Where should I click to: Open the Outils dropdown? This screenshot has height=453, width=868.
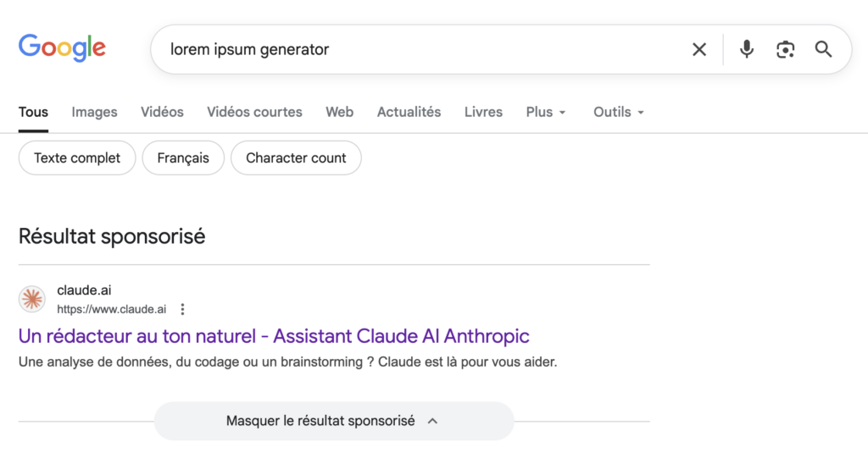point(618,113)
